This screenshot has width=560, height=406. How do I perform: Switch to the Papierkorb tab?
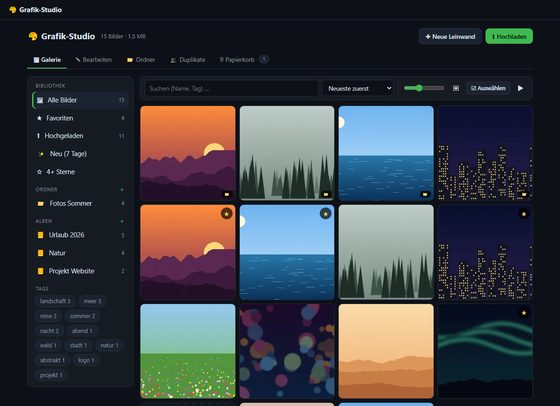(x=244, y=60)
